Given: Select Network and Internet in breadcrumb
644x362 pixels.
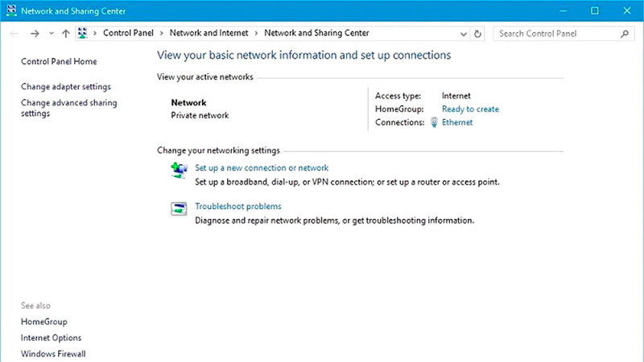Looking at the screenshot, I should coord(211,34).
